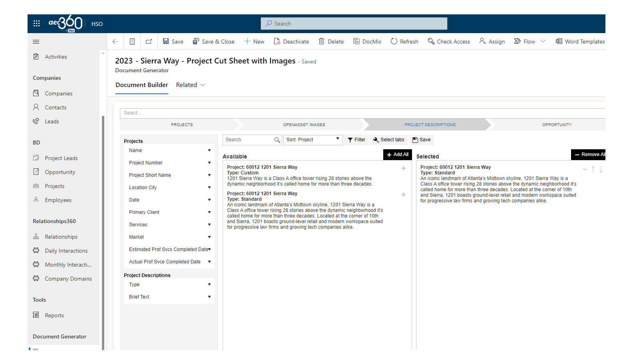Add the Custom type description plus icon

[x=404, y=168]
